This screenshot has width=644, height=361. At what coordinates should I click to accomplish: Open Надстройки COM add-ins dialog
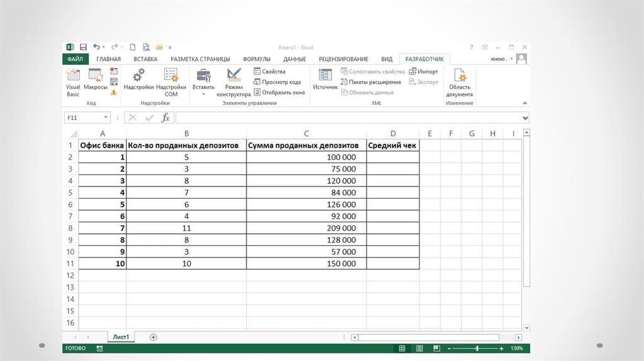coord(170,81)
